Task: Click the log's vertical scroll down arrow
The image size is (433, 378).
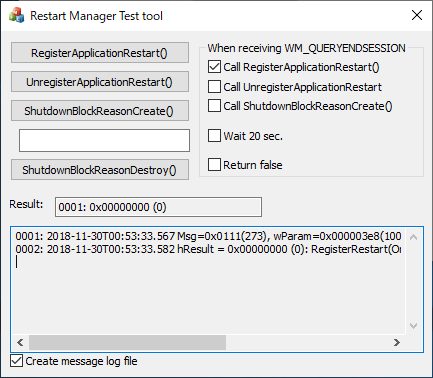Action: [x=413, y=326]
